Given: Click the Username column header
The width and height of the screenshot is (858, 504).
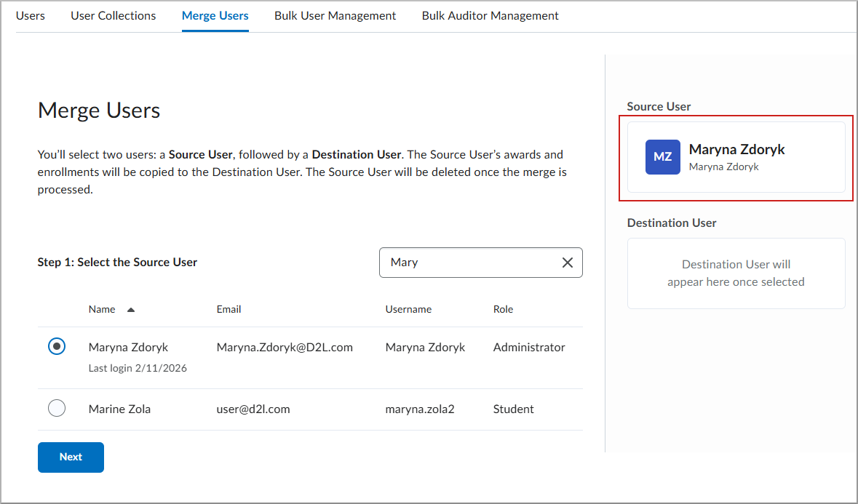Looking at the screenshot, I should 408,309.
